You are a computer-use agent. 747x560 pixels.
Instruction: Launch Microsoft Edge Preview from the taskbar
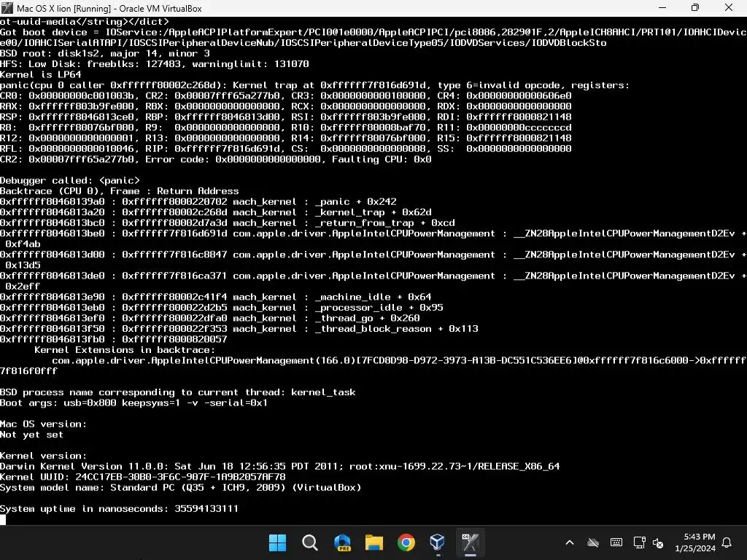coord(342,542)
